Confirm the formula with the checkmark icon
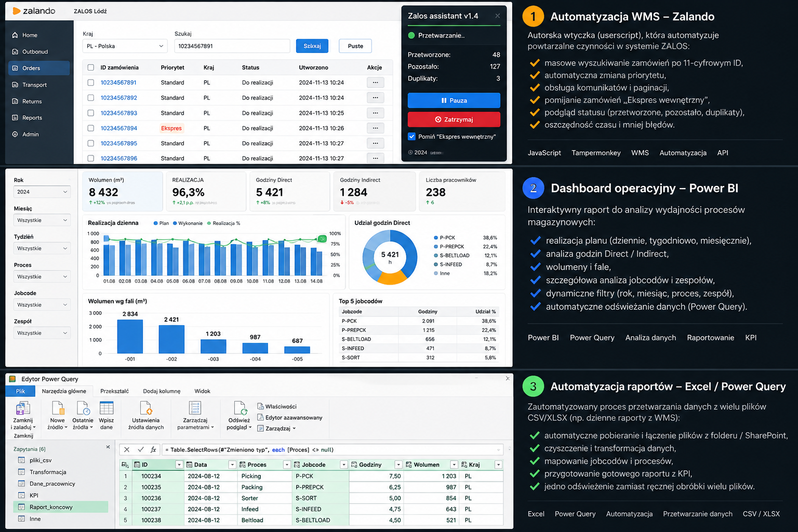 (141, 449)
